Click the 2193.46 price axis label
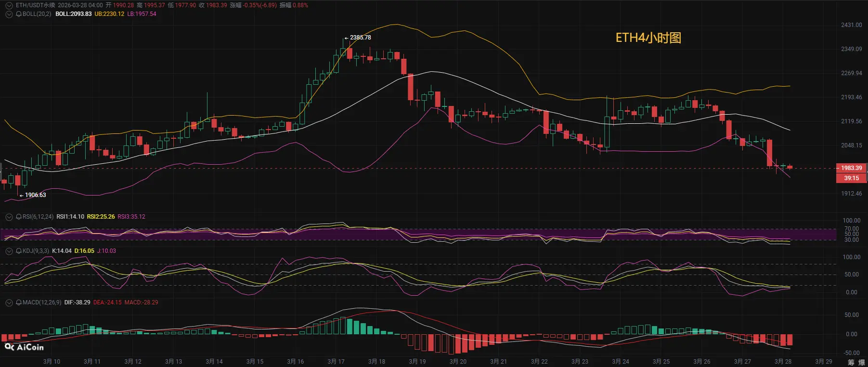This screenshot has width=868, height=367. (x=851, y=97)
